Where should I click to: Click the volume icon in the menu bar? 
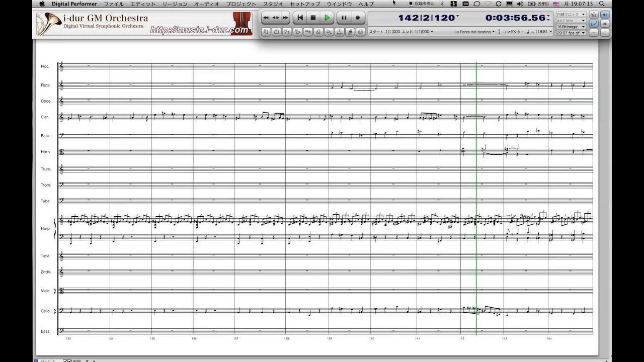tap(520, 4)
